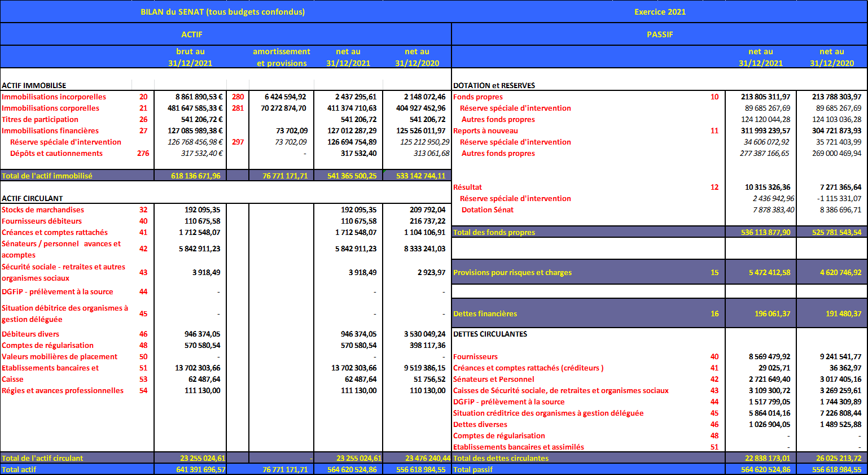The width and height of the screenshot is (868, 475).
Task: Click the 'Caisse' row label
Action: [x=12, y=379]
